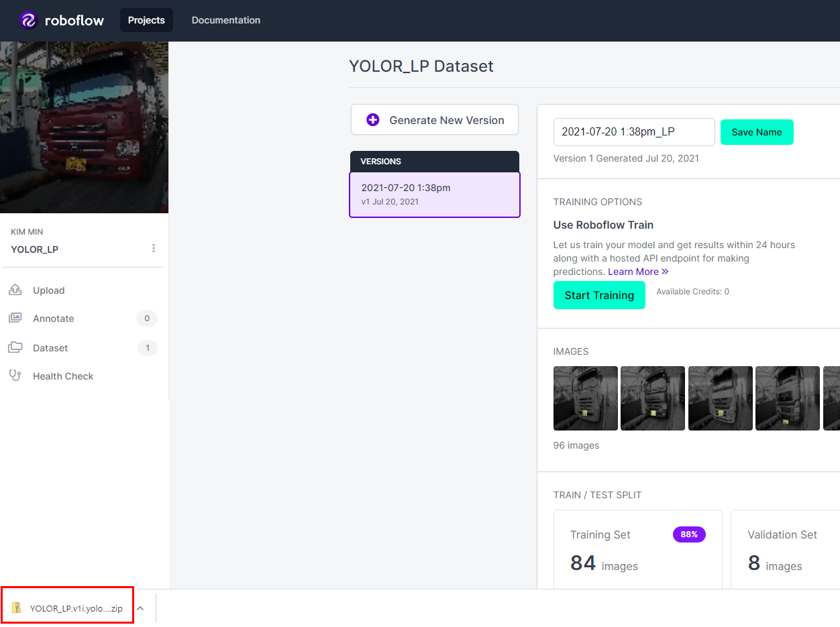Click the Roboflow logo

point(62,20)
